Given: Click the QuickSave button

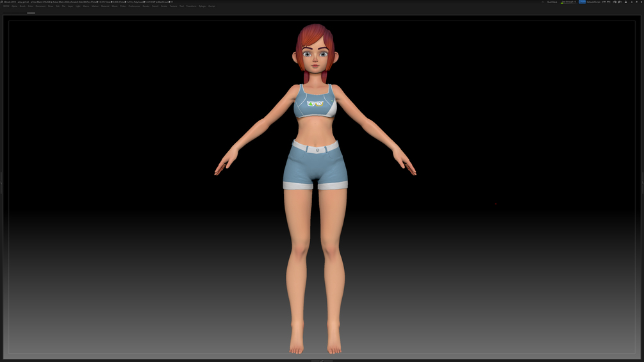Looking at the screenshot, I should (x=552, y=2).
